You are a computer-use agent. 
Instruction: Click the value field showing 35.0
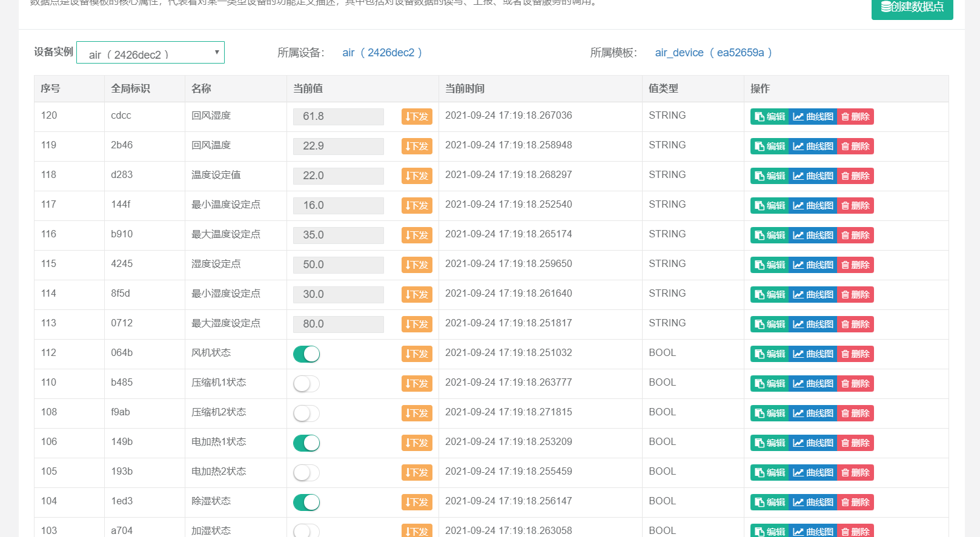tap(339, 236)
